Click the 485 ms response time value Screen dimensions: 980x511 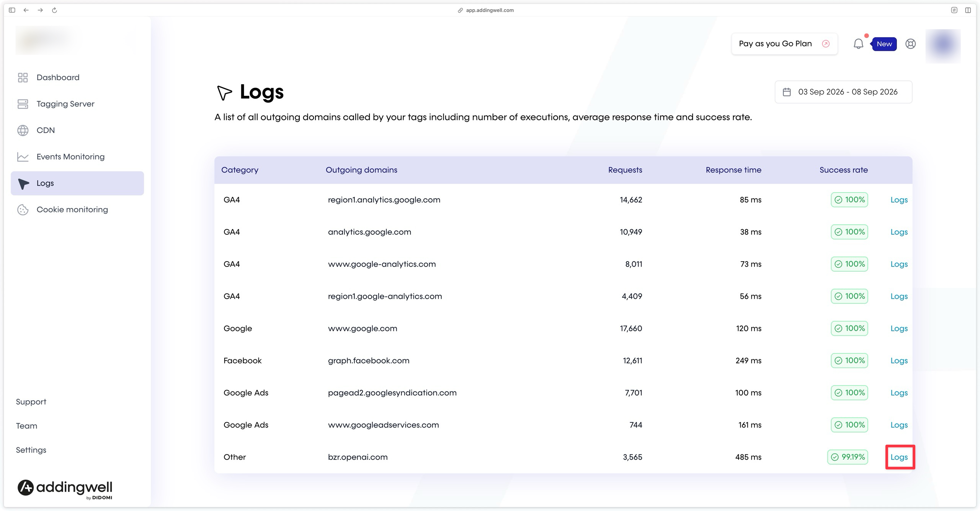tap(748, 457)
